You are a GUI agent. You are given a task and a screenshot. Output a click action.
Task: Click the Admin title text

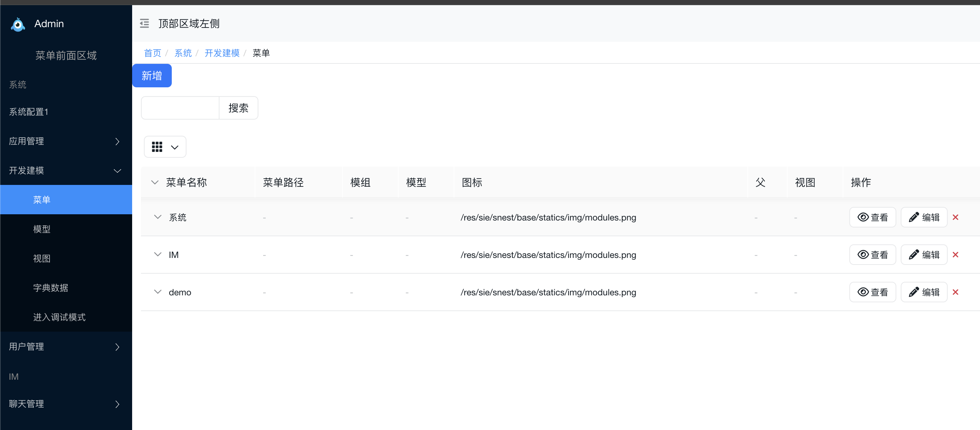(x=49, y=23)
